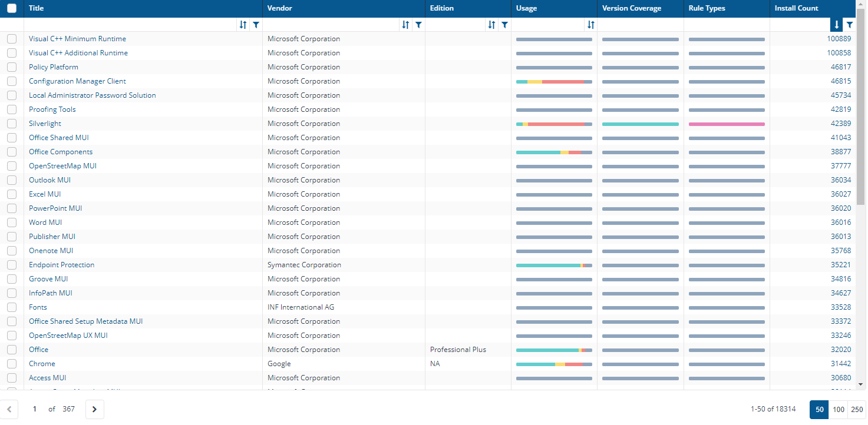This screenshot has width=868, height=425.
Task: Sort the Usage column
Action: [x=590, y=25]
